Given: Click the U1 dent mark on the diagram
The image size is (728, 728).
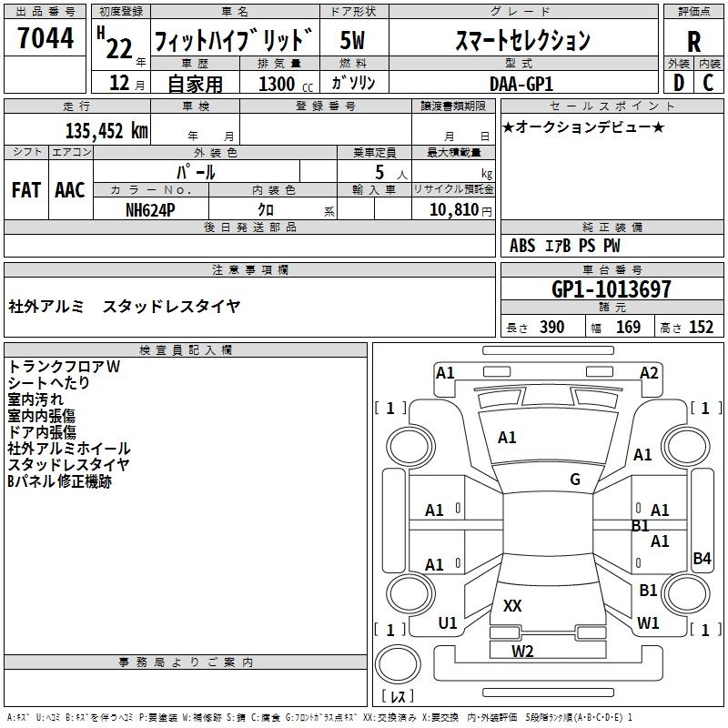Looking at the screenshot, I should pos(448,623).
